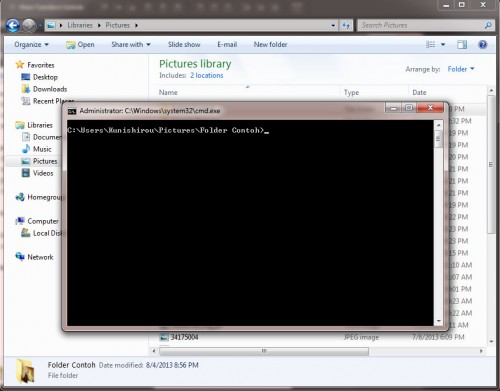The image size is (500, 391).
Task: Click Slide show in the toolbar
Action: pos(184,44)
